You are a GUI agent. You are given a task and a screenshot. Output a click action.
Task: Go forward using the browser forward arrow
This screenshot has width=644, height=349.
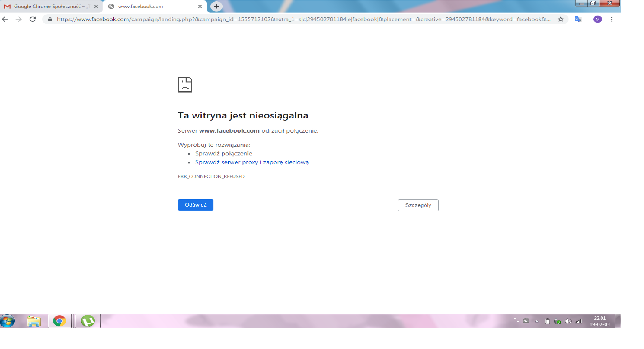tap(19, 19)
